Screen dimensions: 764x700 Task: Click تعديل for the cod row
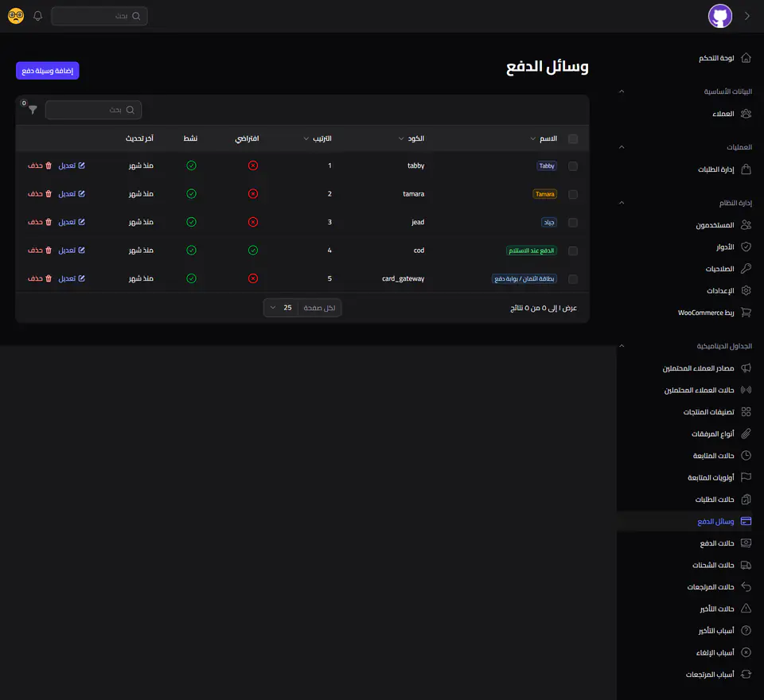(72, 251)
